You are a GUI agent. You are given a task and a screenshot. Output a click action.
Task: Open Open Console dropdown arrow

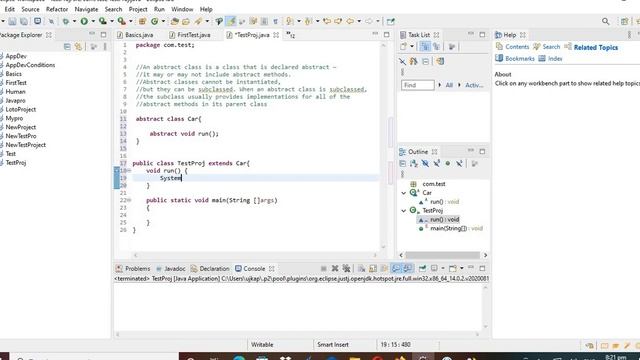click(x=461, y=269)
